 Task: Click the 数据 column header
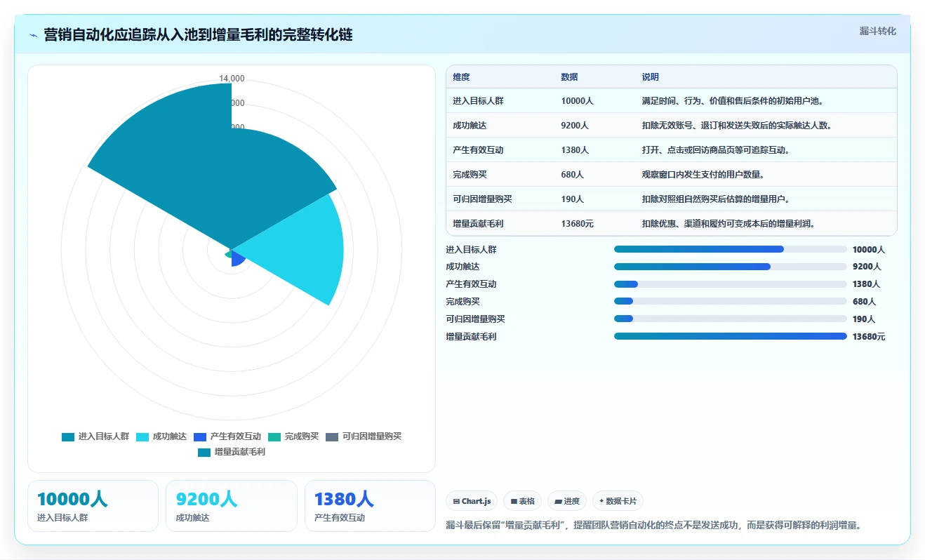pos(570,77)
